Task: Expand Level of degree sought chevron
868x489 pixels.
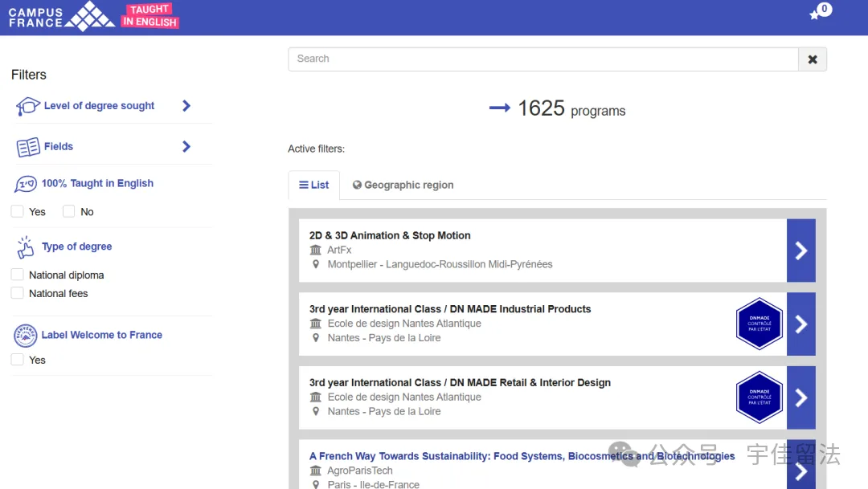Action: 186,106
